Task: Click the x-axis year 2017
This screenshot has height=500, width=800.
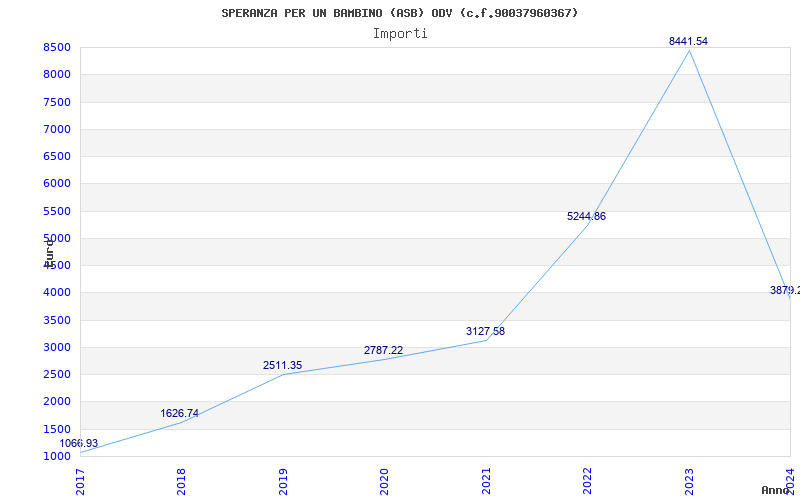Action: [80, 482]
